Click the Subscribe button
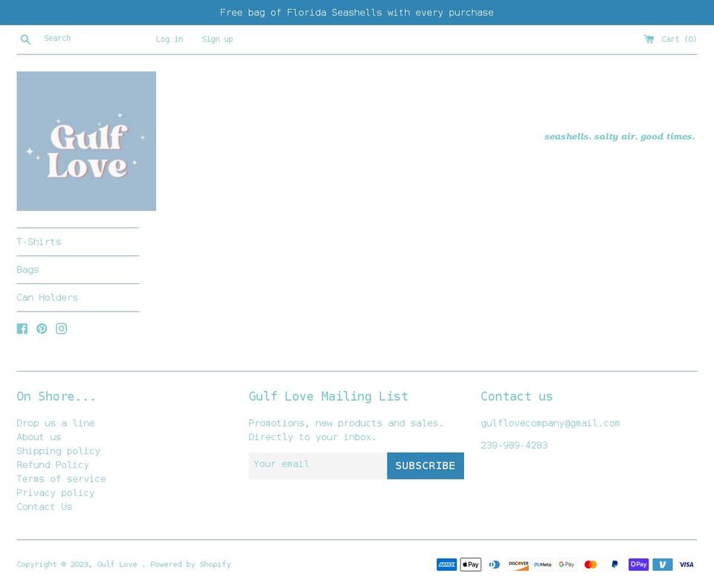The width and height of the screenshot is (714, 588). 425,465
